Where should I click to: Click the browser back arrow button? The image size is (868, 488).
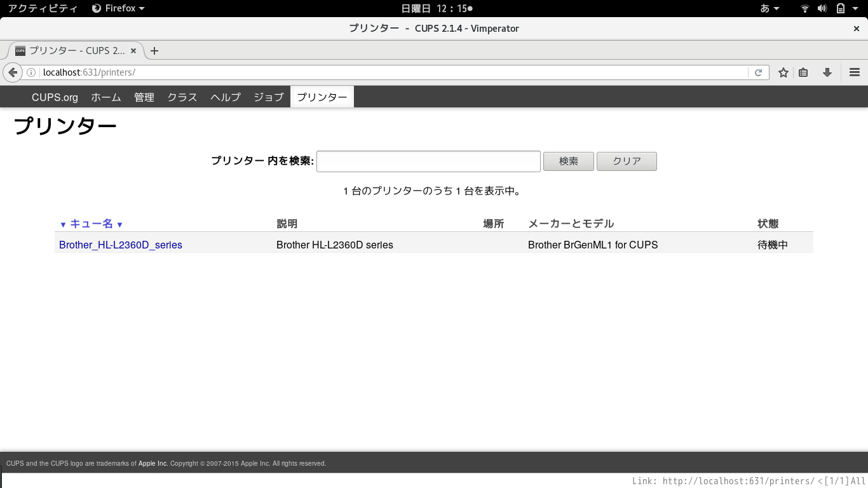pos(12,72)
